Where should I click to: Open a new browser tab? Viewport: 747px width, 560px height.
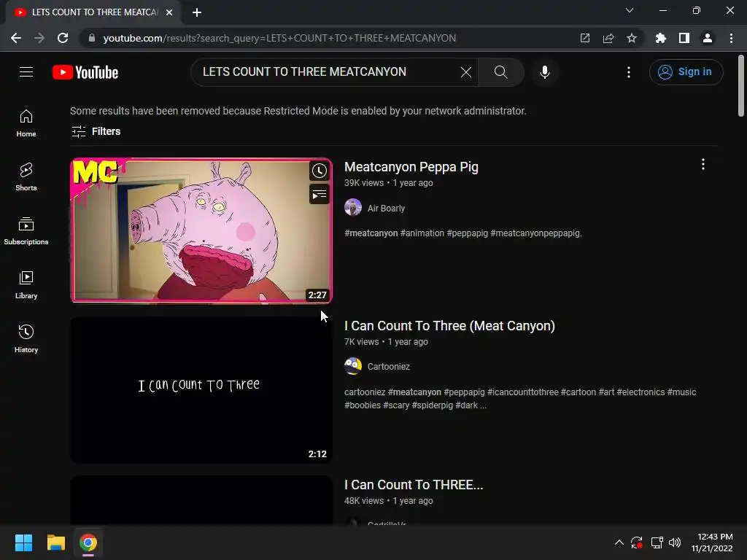(197, 12)
